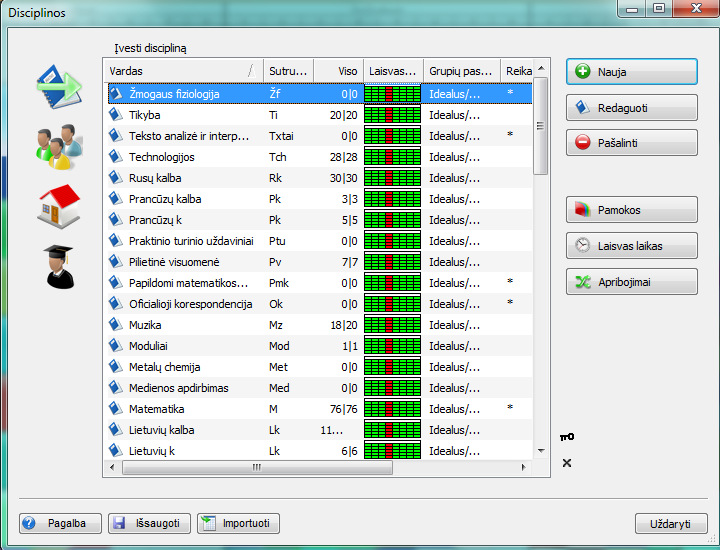Click the small X icon below the list
The image size is (720, 550).
click(x=567, y=463)
